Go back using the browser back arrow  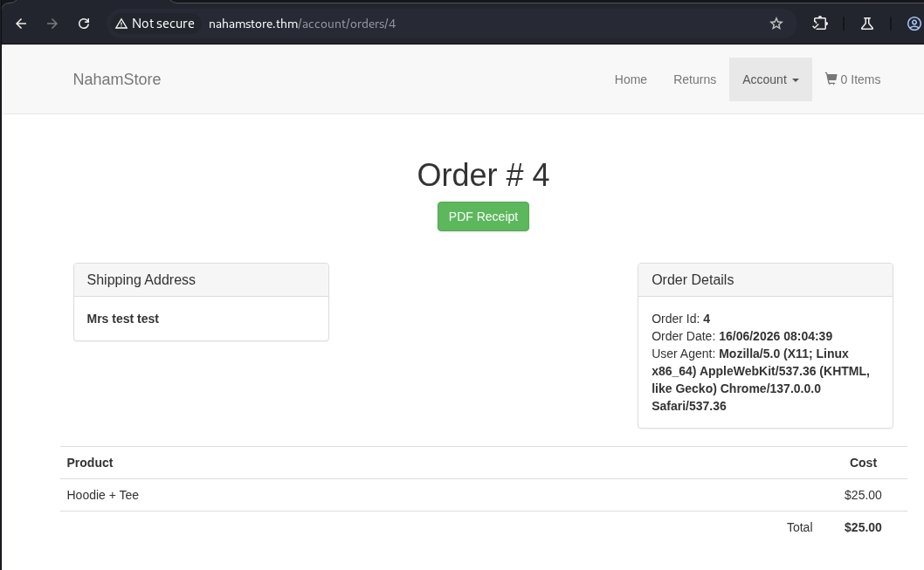21,24
